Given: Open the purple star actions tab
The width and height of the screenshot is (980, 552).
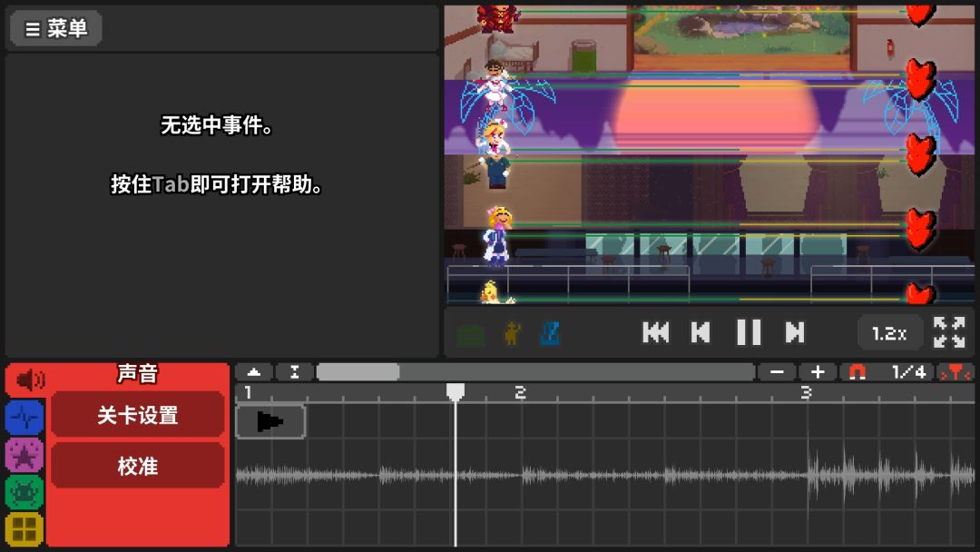Looking at the screenshot, I should 24,455.
